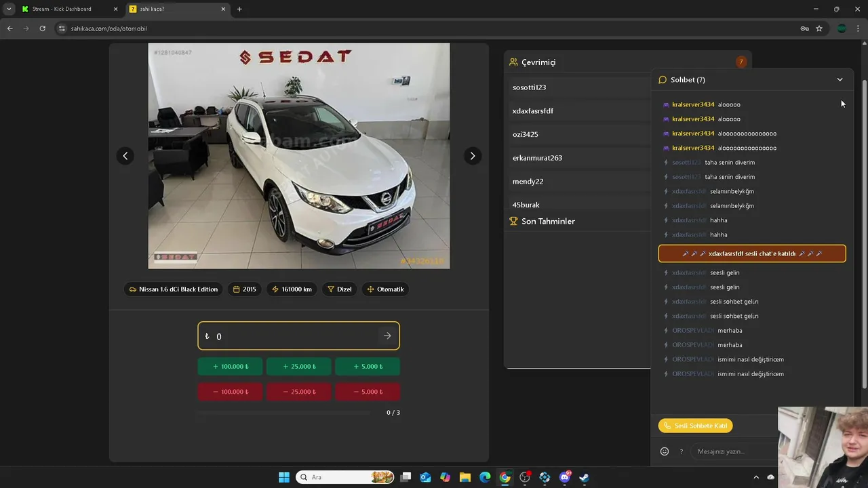This screenshot has height=488, width=868.
Task: Subtract 25.000 ₺ from the guess
Action: tap(298, 392)
